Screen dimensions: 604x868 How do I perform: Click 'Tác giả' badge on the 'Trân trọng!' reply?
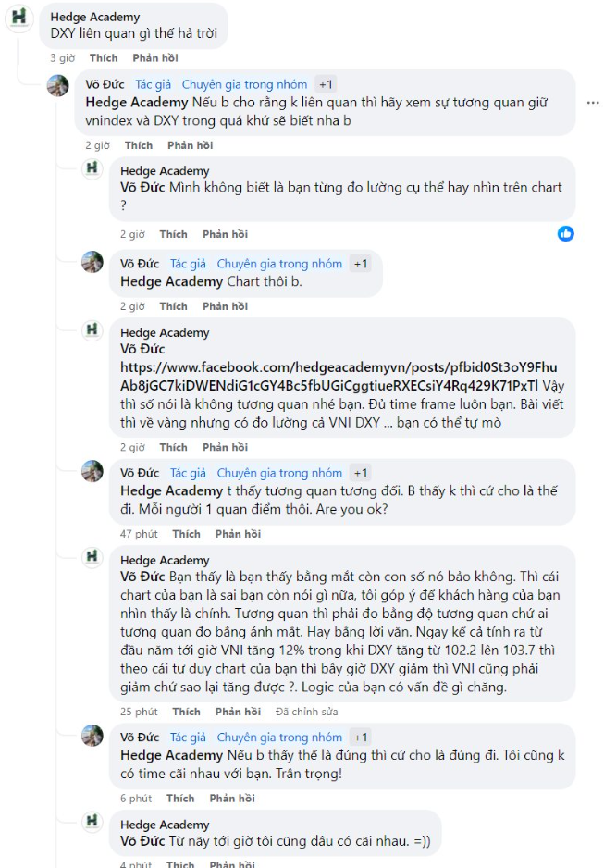pyautogui.click(x=188, y=738)
